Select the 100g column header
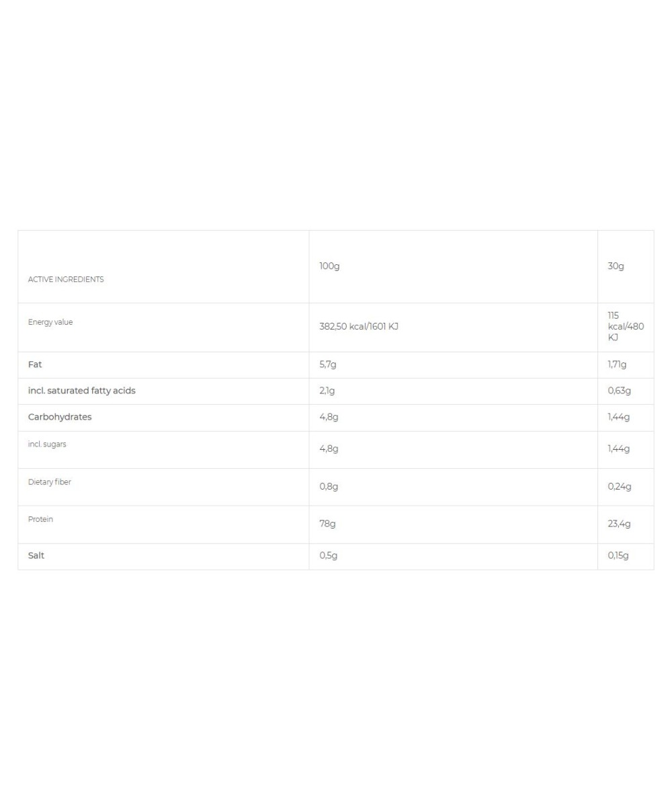This screenshot has width=672, height=807. coord(329,266)
